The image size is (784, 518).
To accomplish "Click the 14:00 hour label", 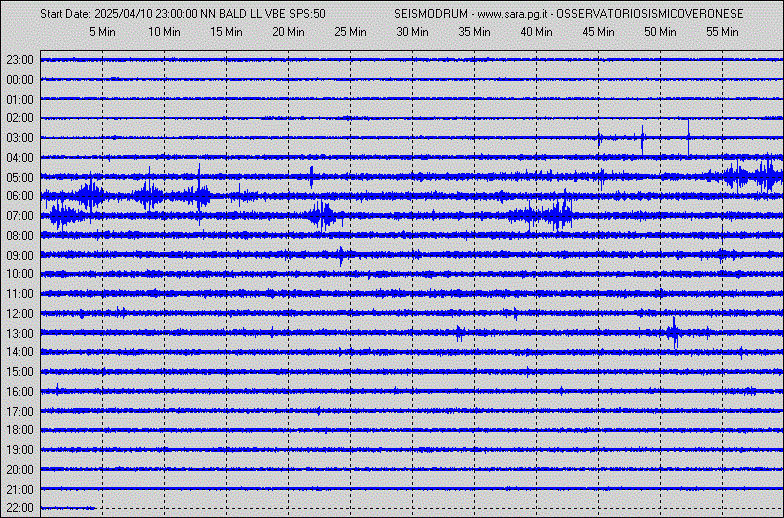I will (20, 352).
